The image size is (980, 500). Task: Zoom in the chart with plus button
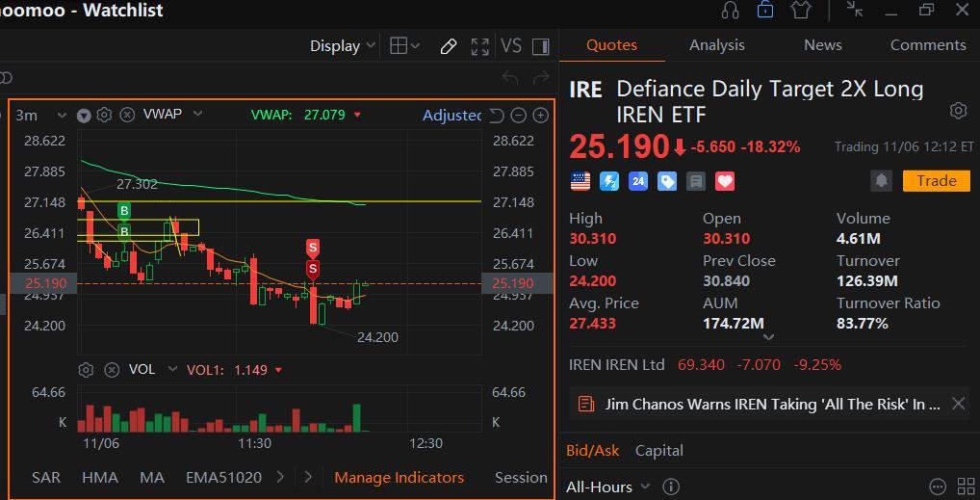(541, 116)
